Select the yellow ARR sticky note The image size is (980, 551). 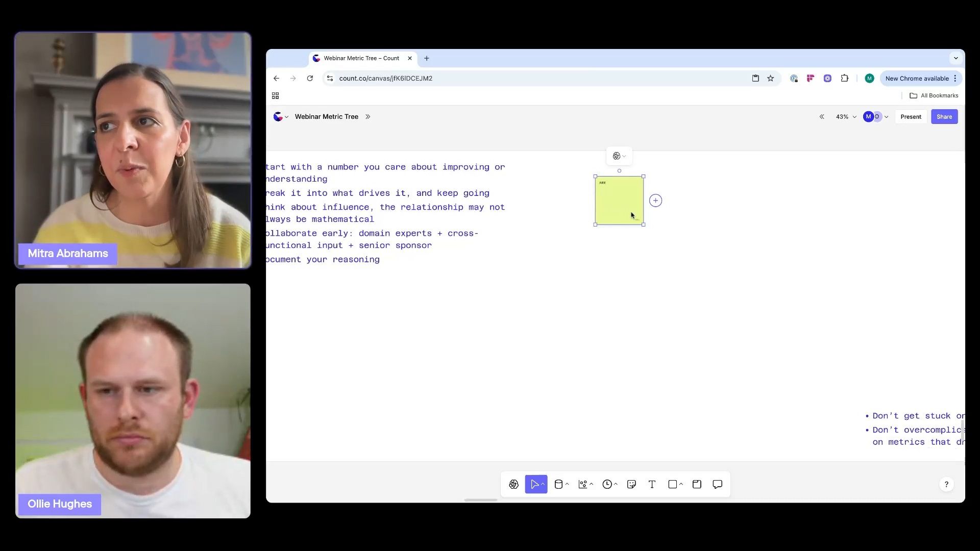(x=619, y=200)
